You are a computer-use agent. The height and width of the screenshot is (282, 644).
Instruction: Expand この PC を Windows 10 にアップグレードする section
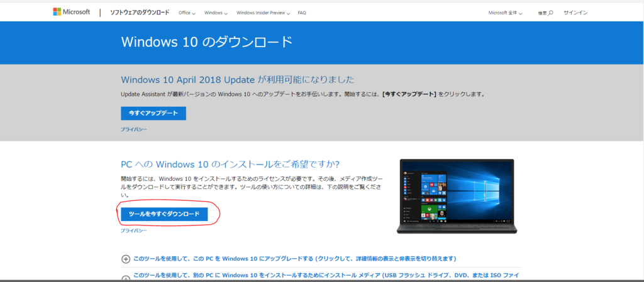click(x=289, y=259)
